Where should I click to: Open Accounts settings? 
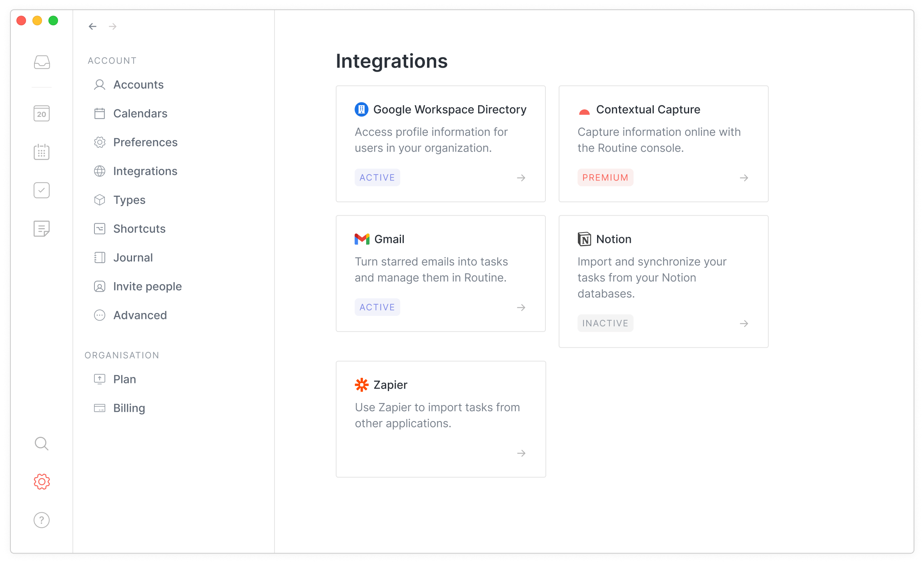138,85
